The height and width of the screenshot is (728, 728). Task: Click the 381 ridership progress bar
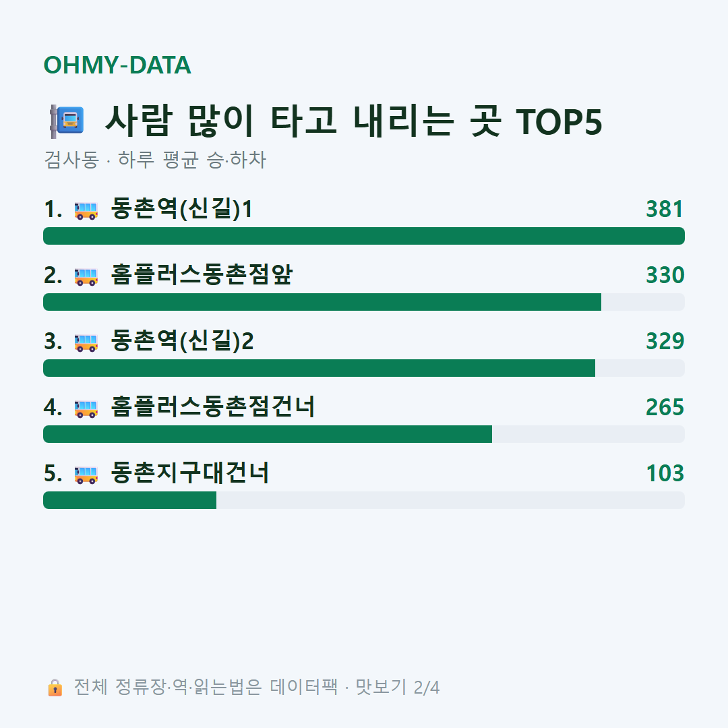(364, 236)
